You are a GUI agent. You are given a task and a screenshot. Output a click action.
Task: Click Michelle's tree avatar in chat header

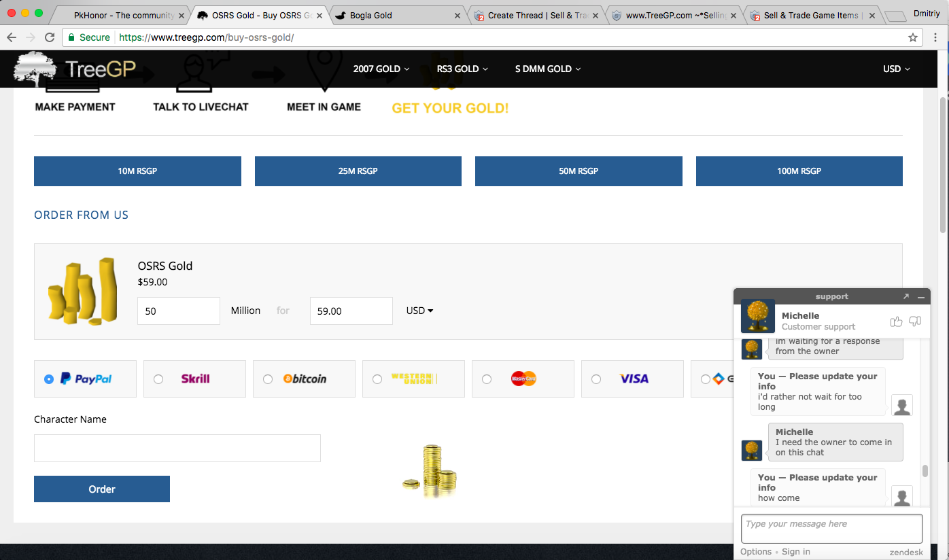[758, 316]
